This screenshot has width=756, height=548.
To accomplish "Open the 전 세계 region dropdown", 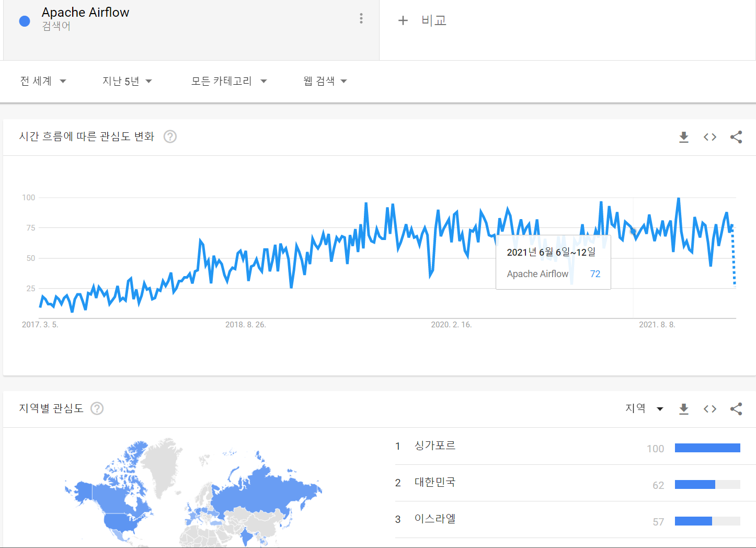I will [x=43, y=81].
